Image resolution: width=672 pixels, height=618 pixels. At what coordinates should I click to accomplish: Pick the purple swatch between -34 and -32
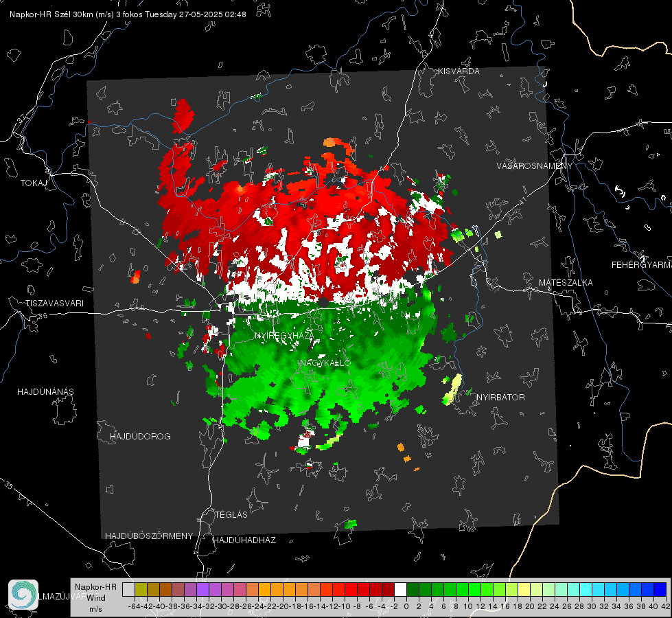click(202, 589)
